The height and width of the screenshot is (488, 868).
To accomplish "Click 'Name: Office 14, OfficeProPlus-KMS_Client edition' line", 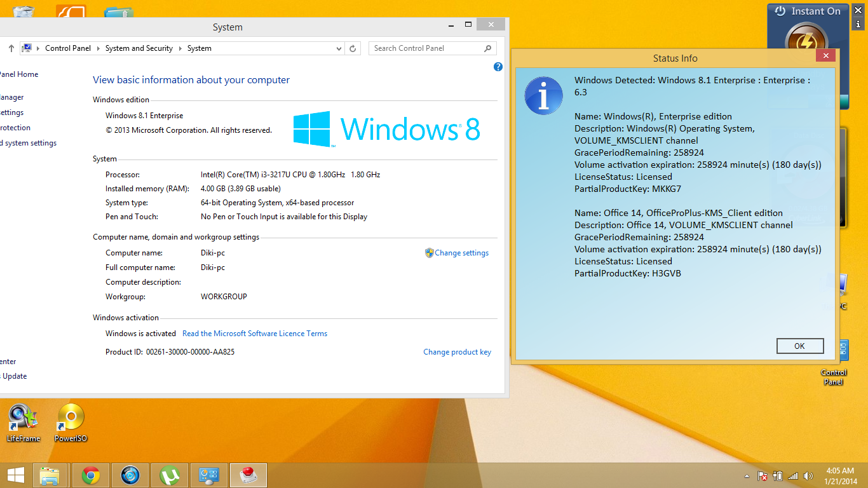I will click(679, 213).
